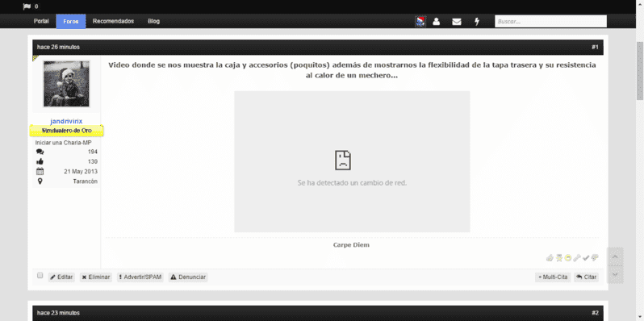Click the Multi-Cita button
Image resolution: width=644 pixels, height=321 pixels.
click(553, 277)
